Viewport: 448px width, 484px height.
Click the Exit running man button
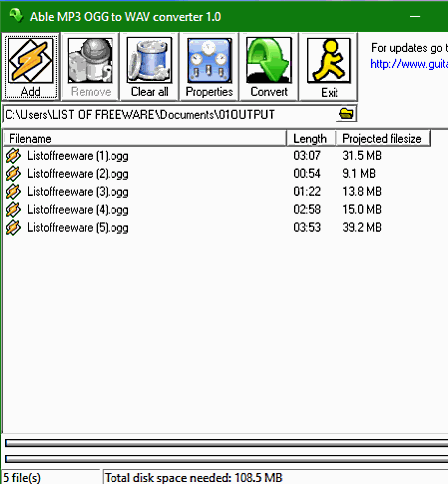pos(329,66)
